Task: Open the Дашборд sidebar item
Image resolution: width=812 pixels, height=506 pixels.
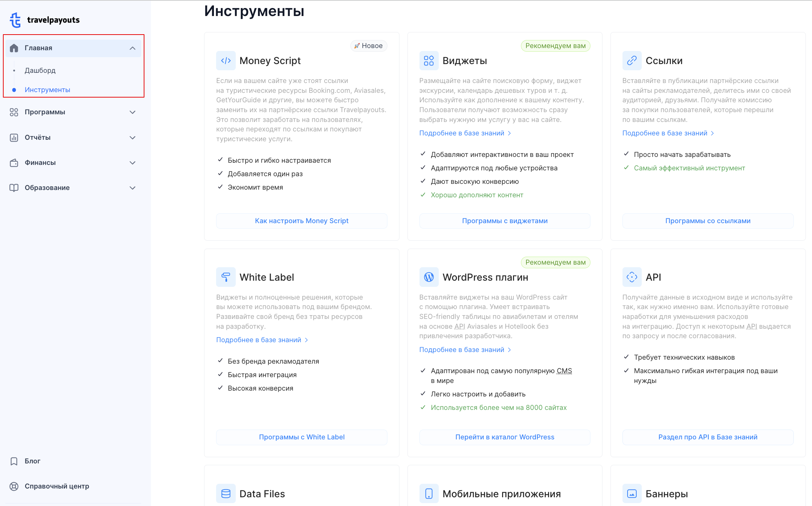Action: 40,71
